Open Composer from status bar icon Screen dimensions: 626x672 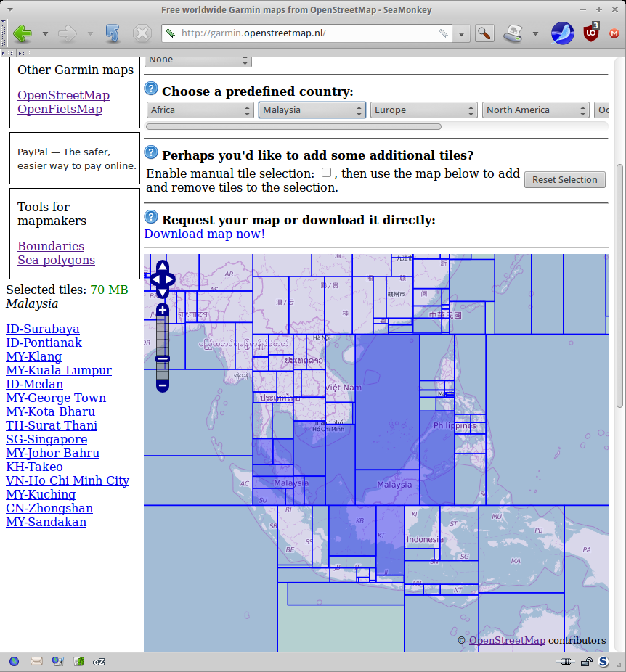[x=58, y=662]
